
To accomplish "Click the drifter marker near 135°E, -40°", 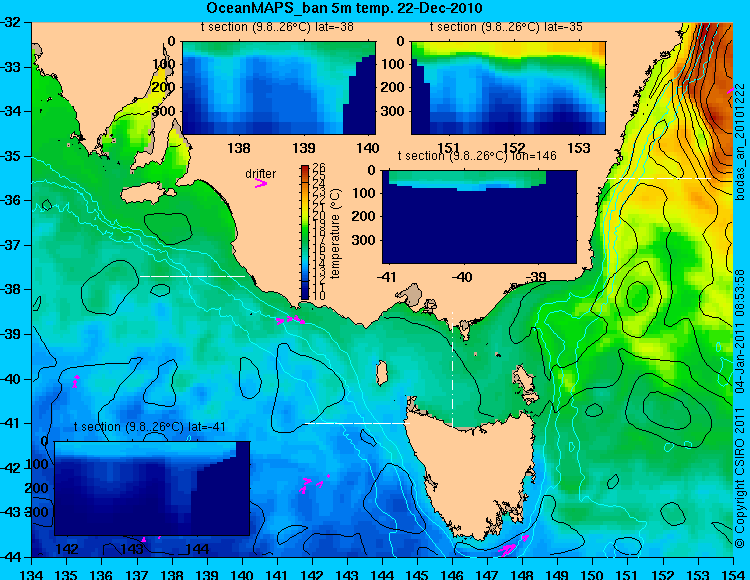I will 75,382.
